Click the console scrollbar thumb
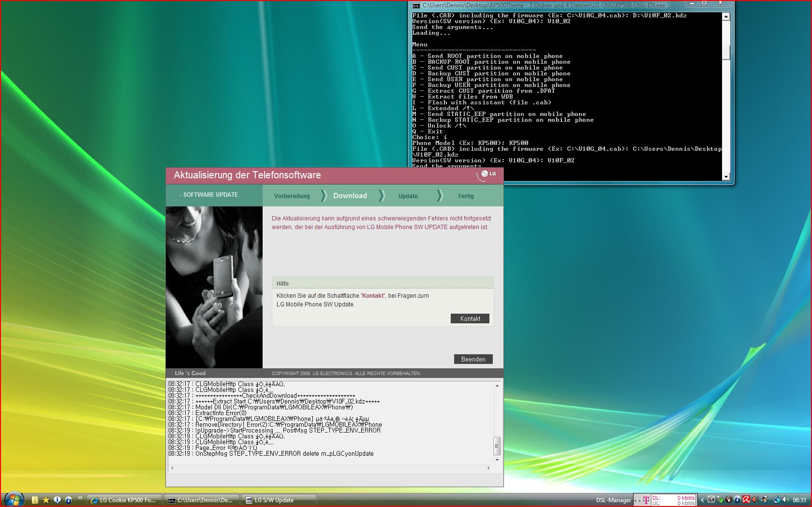 (726, 52)
